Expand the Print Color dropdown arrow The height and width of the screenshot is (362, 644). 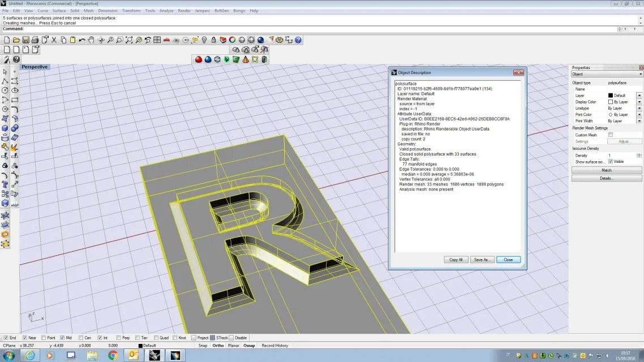point(639,115)
